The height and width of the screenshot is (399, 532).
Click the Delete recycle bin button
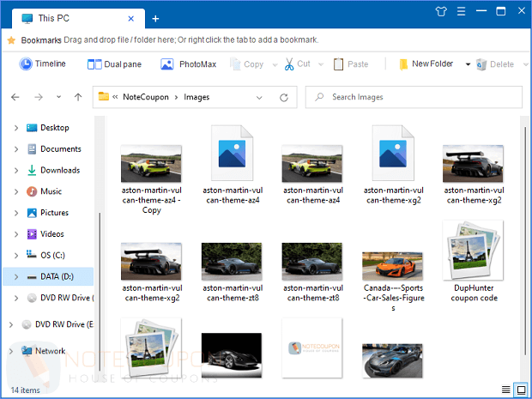[495, 64]
